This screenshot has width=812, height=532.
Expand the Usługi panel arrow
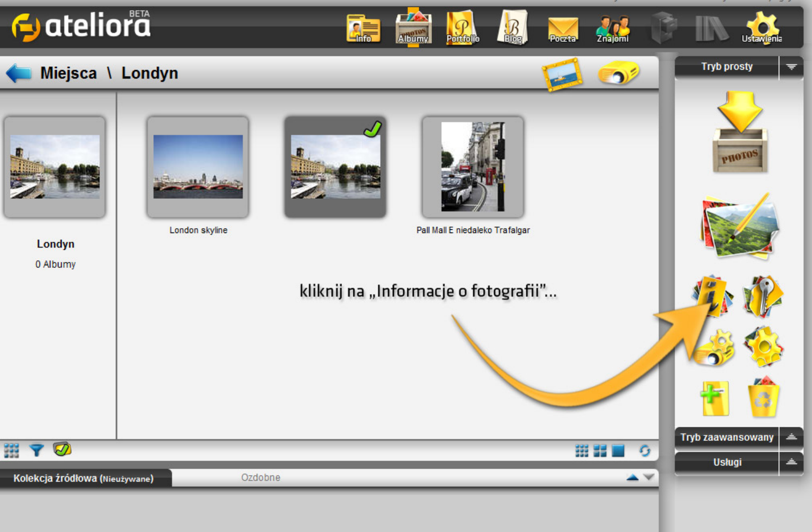click(x=792, y=462)
